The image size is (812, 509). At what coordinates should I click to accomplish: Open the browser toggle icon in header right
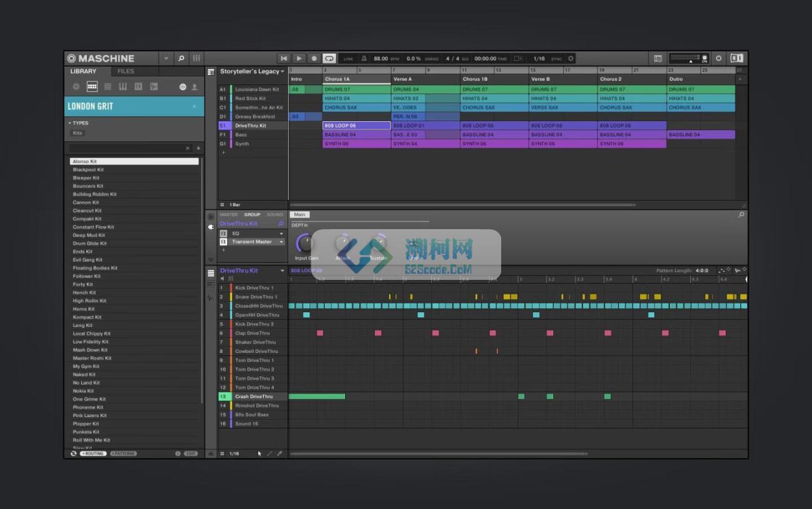(x=658, y=58)
